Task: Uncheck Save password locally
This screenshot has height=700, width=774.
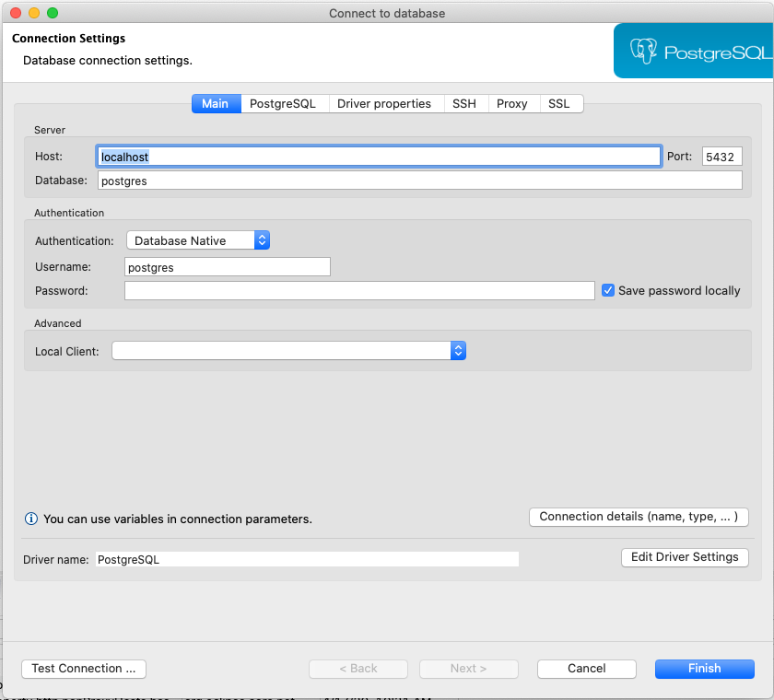Action: pos(608,290)
